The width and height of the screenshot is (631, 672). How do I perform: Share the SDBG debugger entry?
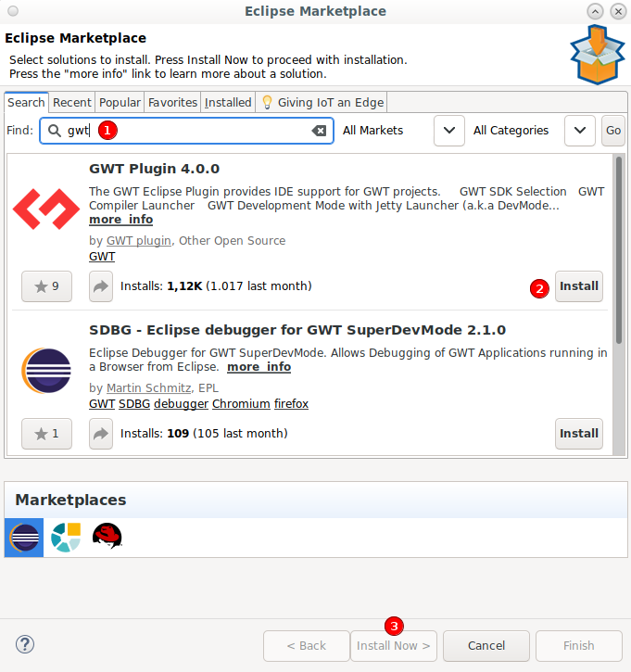click(101, 434)
